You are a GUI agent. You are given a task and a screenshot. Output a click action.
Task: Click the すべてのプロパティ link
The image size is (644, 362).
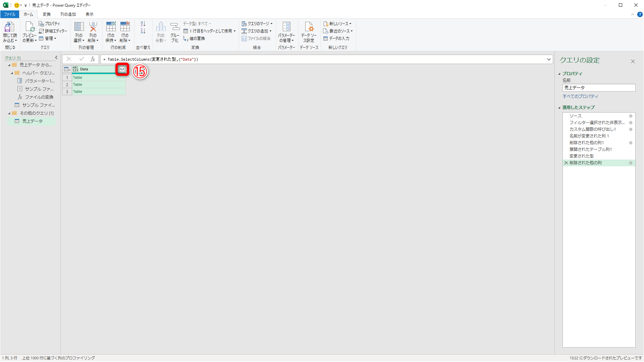tap(580, 97)
